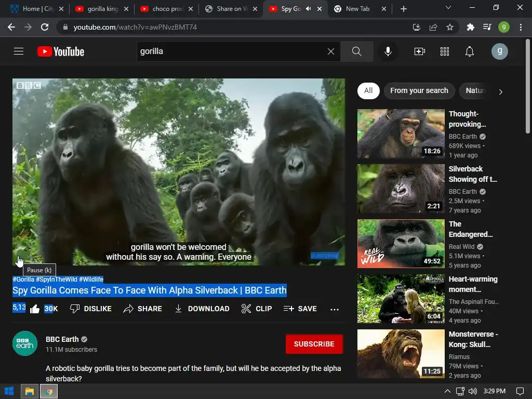Show hidden system tray icons
Screen dimensions: 532x399
click(447, 391)
